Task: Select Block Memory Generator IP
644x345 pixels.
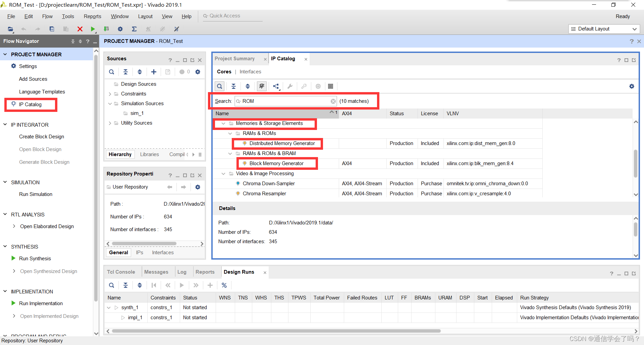Action: (276, 163)
